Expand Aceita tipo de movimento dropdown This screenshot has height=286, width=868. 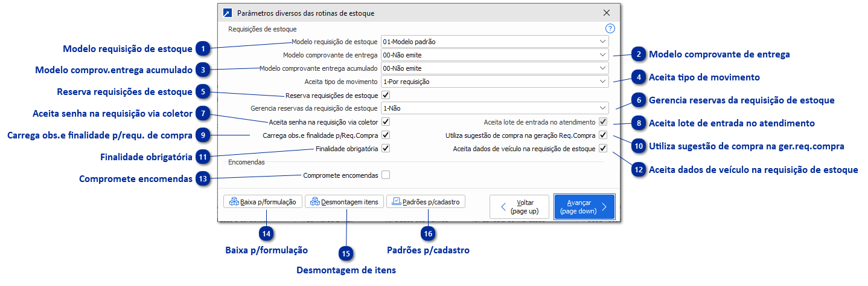pos(494,82)
